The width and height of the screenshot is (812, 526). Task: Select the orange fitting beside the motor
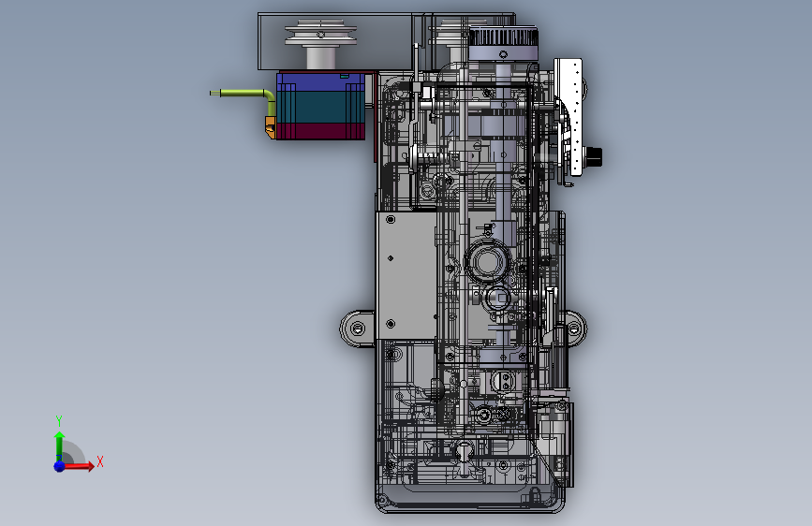pyautogui.click(x=271, y=127)
